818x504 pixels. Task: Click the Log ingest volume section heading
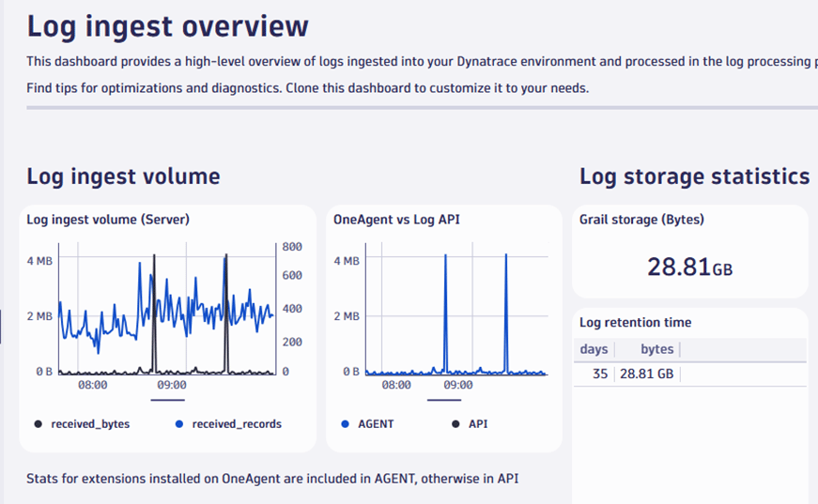[x=123, y=176]
